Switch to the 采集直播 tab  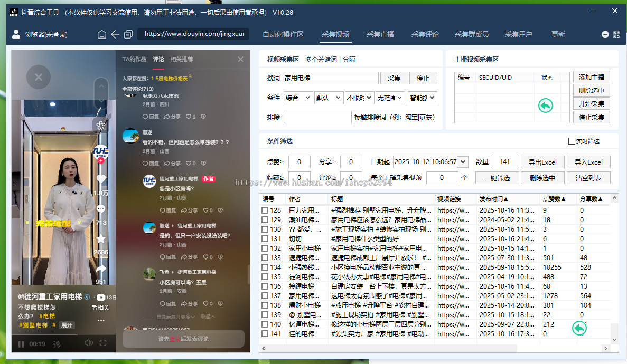click(x=380, y=34)
